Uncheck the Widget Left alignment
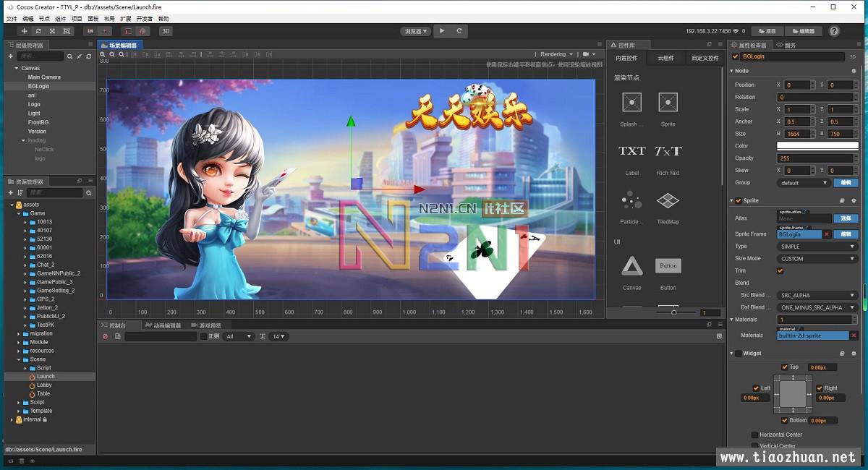The image size is (868, 470). point(756,388)
